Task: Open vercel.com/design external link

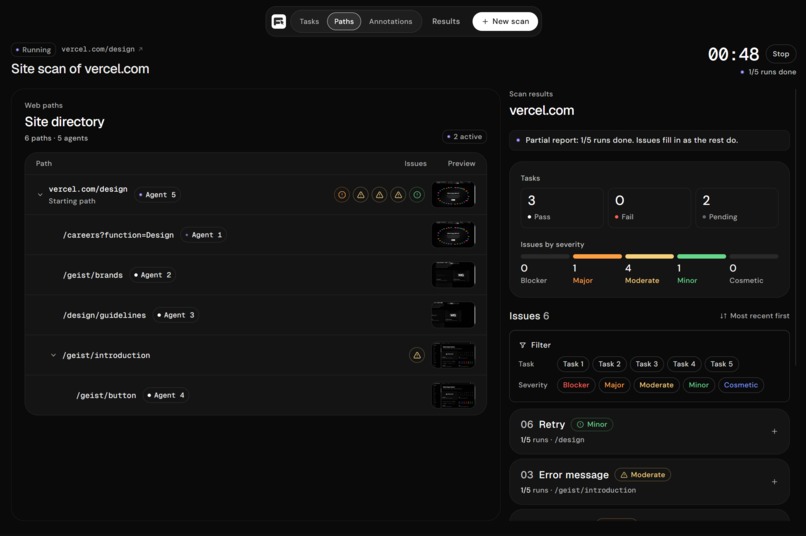Action: click(102, 49)
